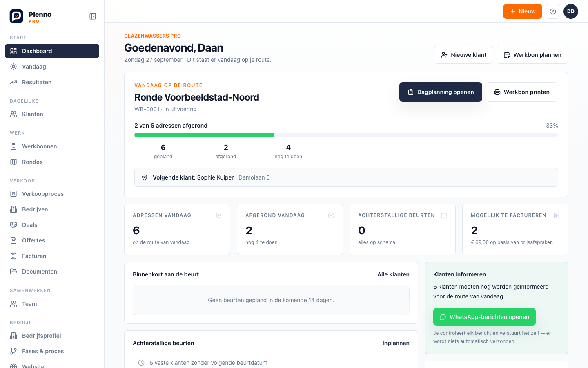Click the Plenno logo icon

tap(16, 16)
